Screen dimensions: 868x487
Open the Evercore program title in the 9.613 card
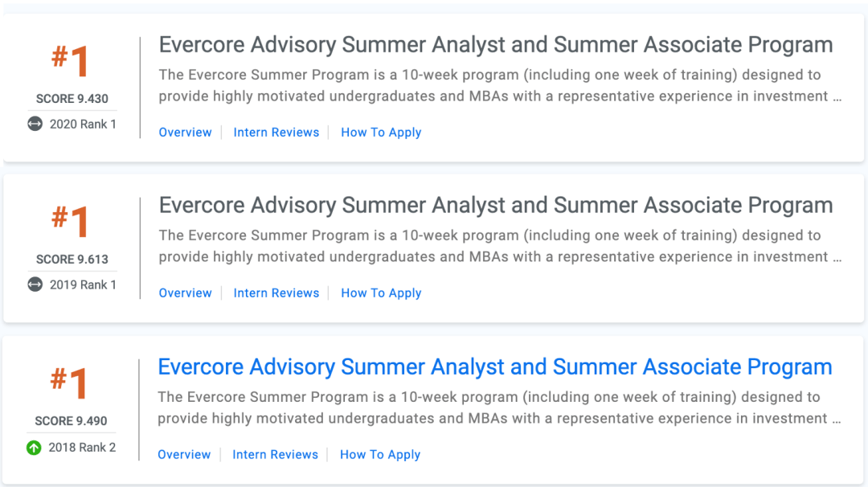495,206
